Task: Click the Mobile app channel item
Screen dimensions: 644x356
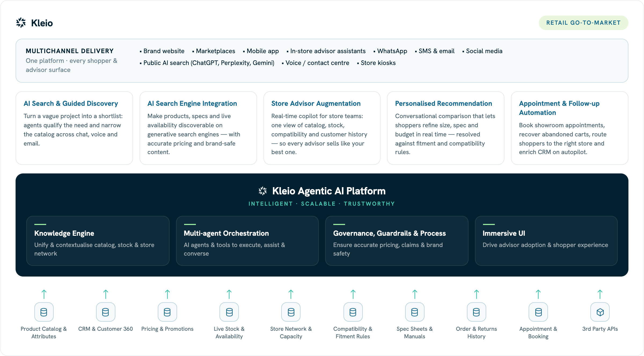Action: point(261,51)
